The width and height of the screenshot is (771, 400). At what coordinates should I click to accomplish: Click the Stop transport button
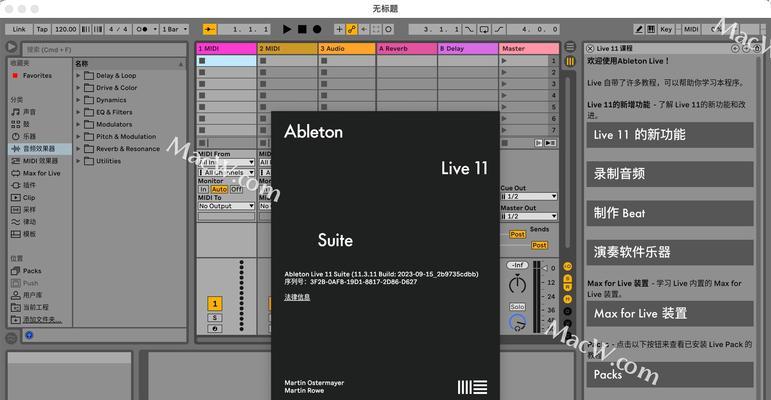coord(302,30)
